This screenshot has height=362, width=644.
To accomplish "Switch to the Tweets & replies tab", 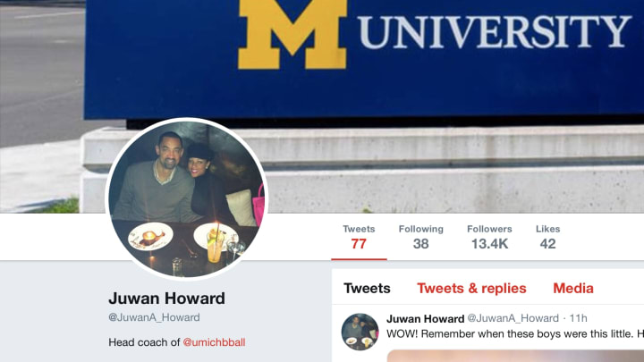I will tap(471, 288).
